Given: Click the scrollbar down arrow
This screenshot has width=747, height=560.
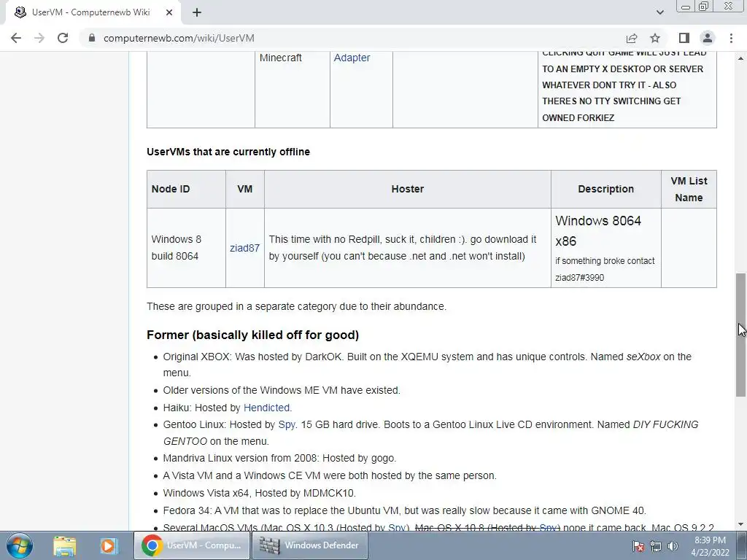Looking at the screenshot, I should [741, 524].
